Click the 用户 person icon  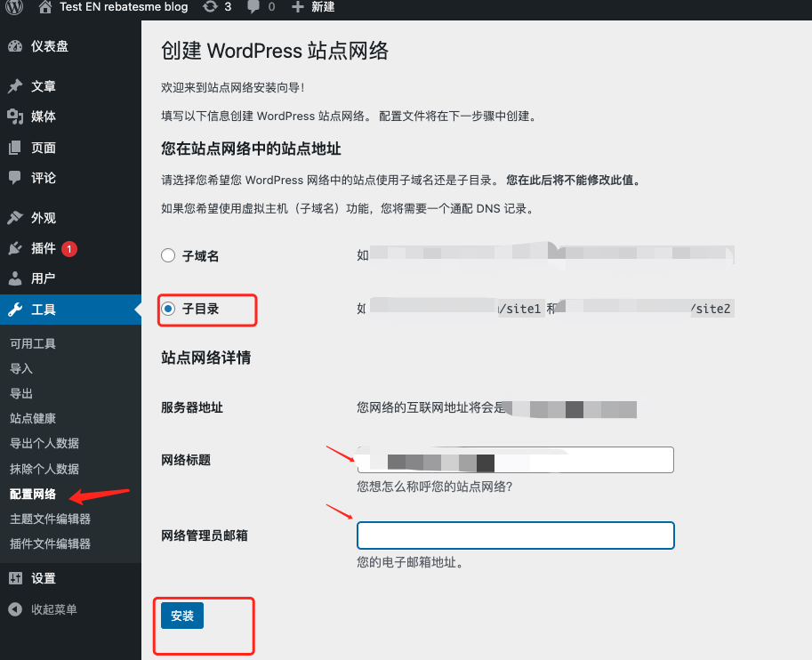(15, 278)
